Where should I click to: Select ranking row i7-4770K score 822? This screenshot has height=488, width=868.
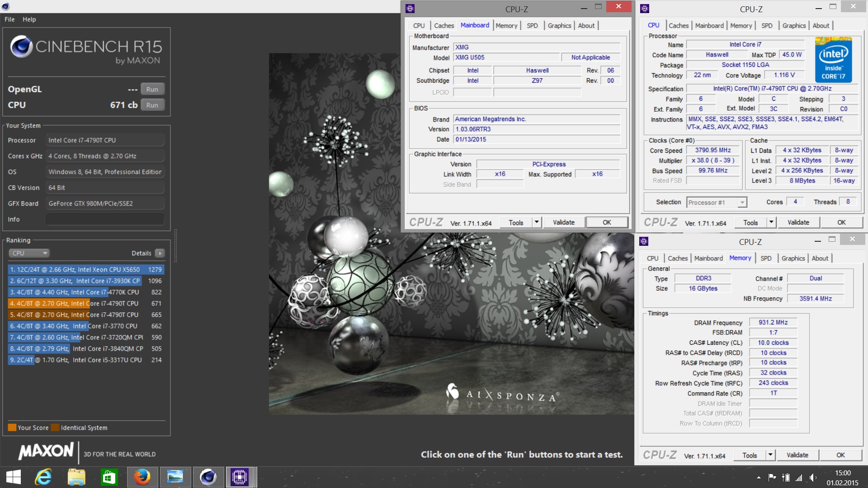tap(86, 292)
